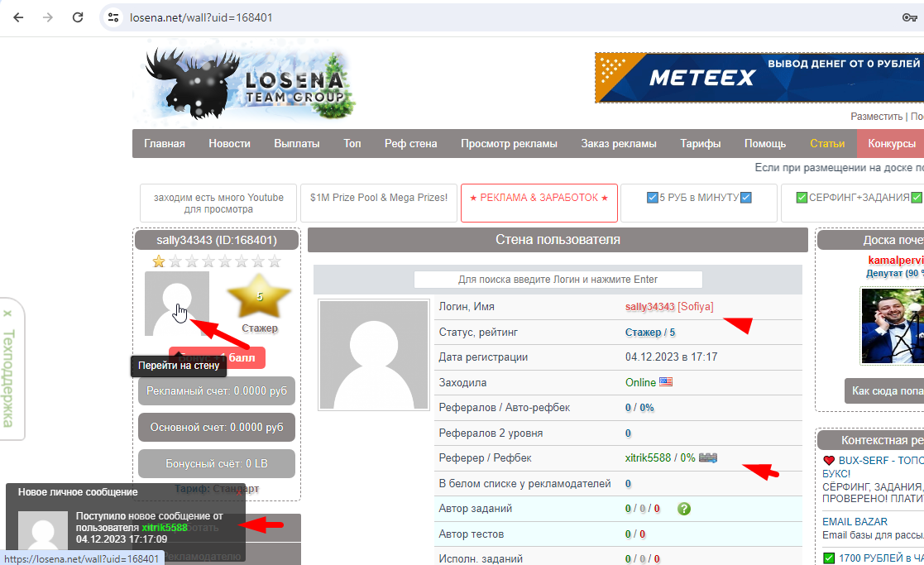
Task: Click the password key icon
Action: point(909,17)
